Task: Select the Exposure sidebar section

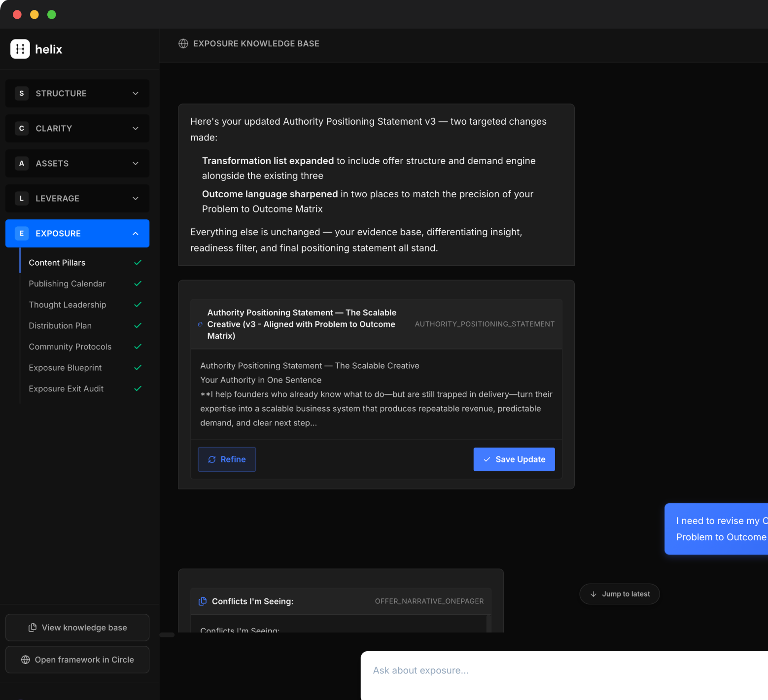Action: tap(77, 233)
